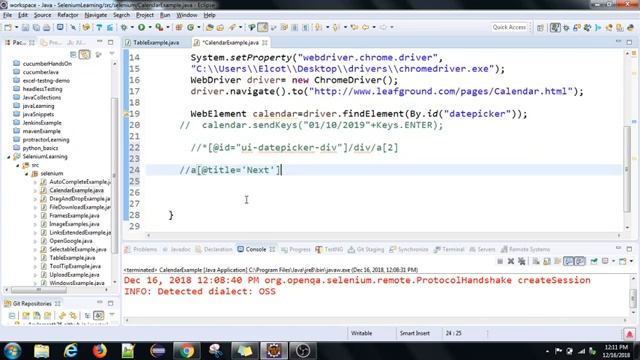Viewport: 640px width, 360px height.
Task: Click the Quick Access search field
Action: (509, 27)
